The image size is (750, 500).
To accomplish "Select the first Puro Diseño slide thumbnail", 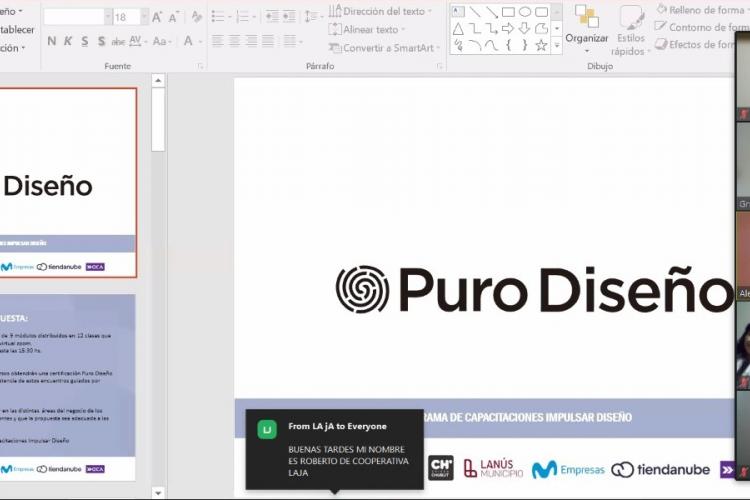I will pos(68,182).
